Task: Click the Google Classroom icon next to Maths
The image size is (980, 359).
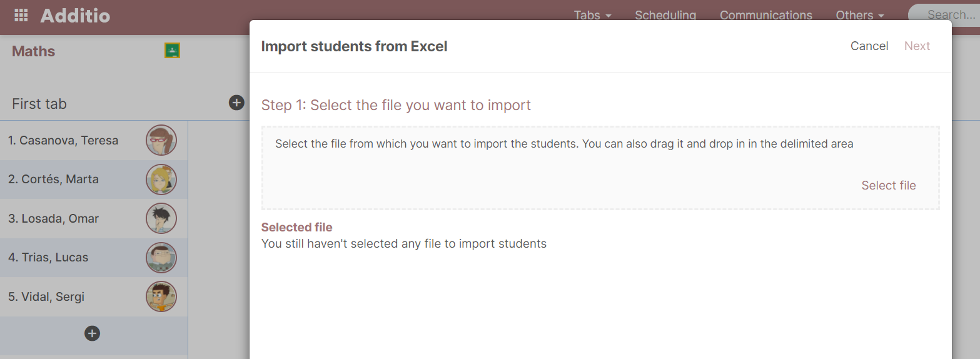Action: click(172, 51)
